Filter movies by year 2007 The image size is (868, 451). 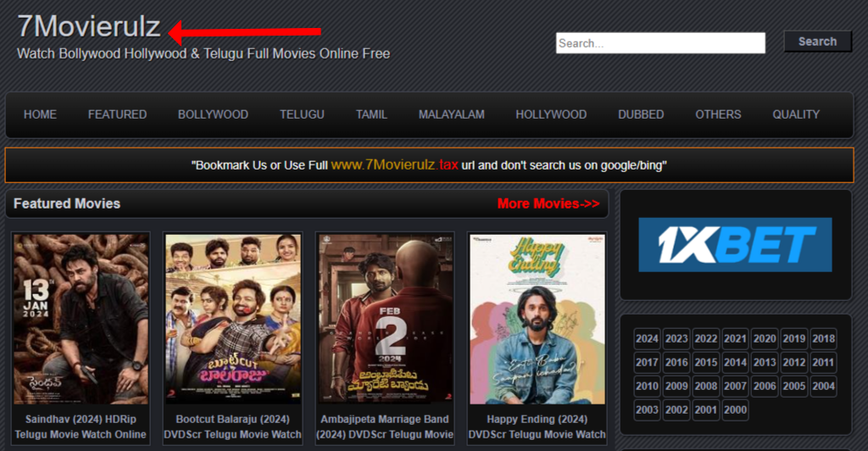pyautogui.click(x=735, y=387)
